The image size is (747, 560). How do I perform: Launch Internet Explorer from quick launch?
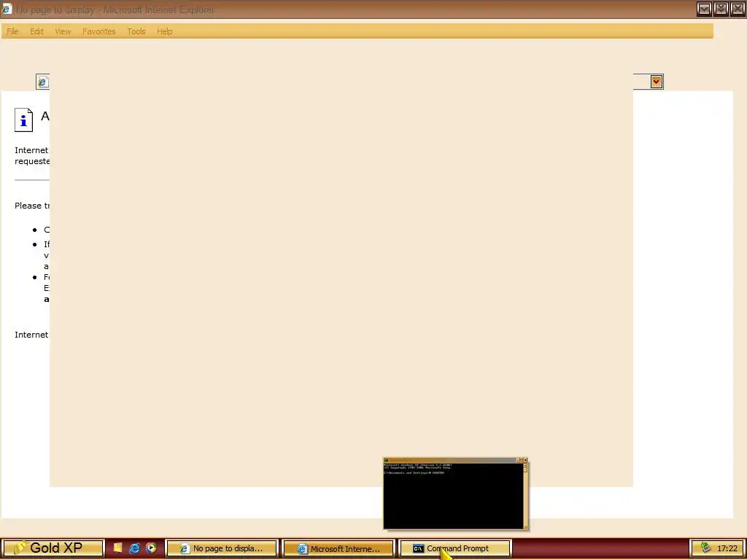pyautogui.click(x=134, y=548)
